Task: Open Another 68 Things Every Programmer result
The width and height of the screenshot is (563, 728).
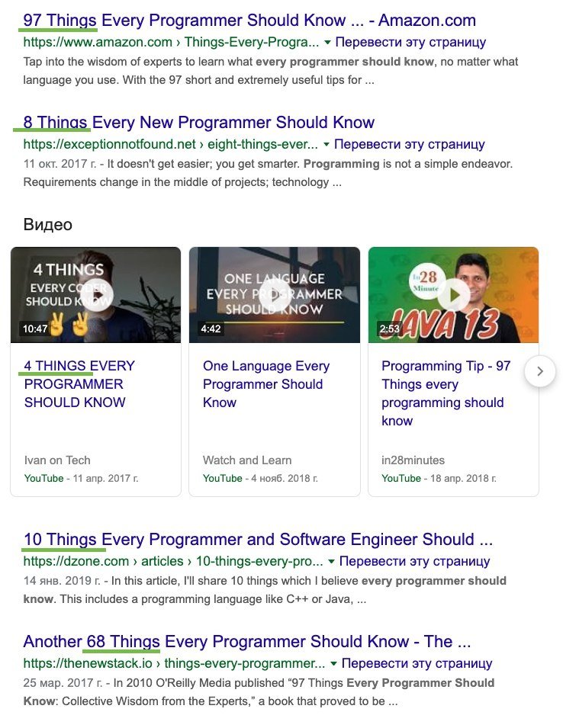Action: tap(247, 642)
